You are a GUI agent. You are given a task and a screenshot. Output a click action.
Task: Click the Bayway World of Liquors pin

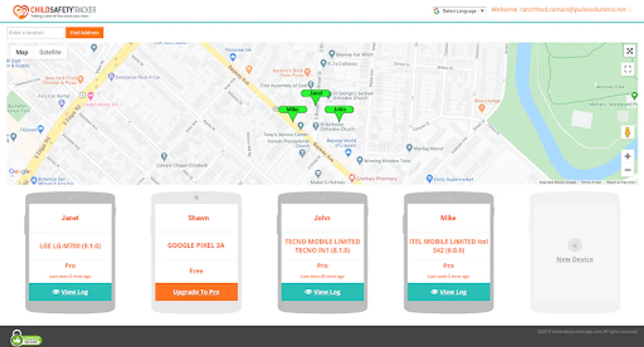348,152
